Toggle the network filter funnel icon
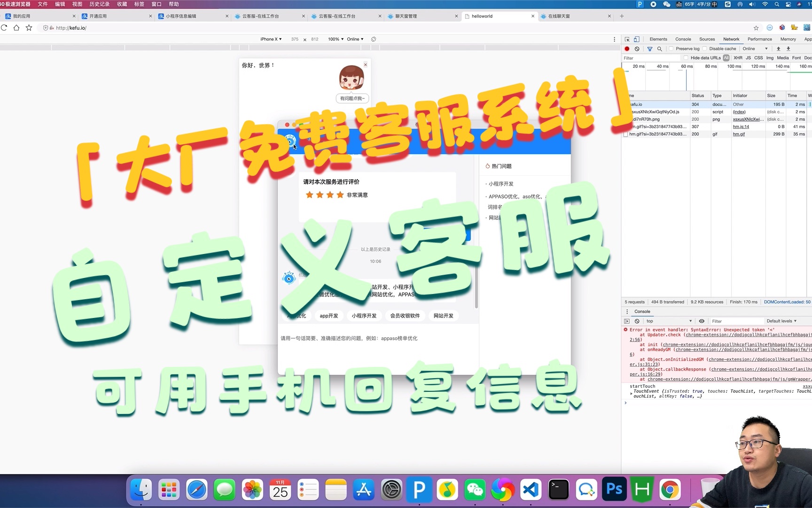The height and width of the screenshot is (508, 812). (650, 49)
